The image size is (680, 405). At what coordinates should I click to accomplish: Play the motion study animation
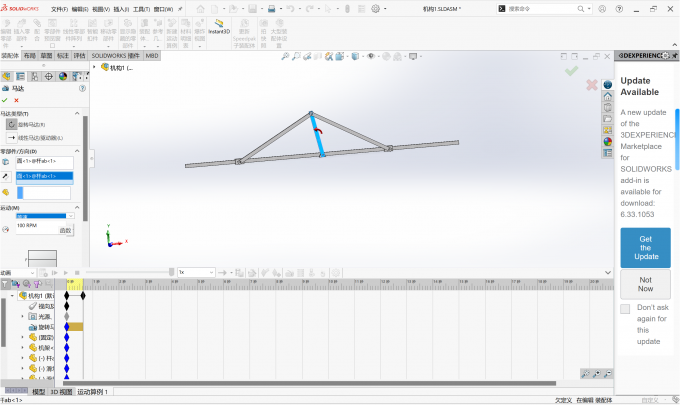coord(66,273)
